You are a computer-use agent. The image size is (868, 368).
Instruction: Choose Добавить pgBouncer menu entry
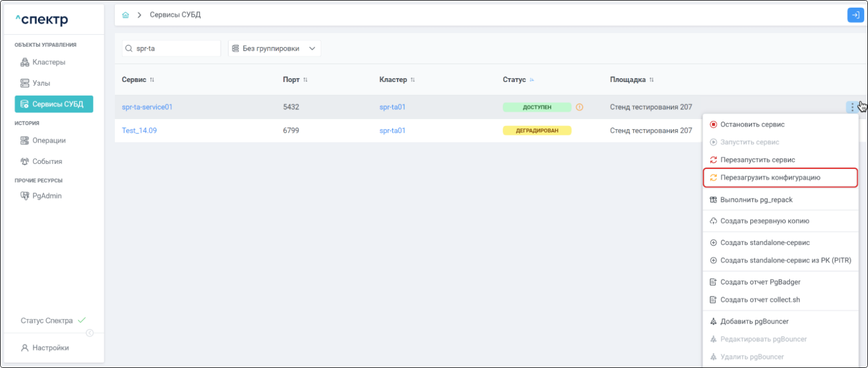click(754, 321)
